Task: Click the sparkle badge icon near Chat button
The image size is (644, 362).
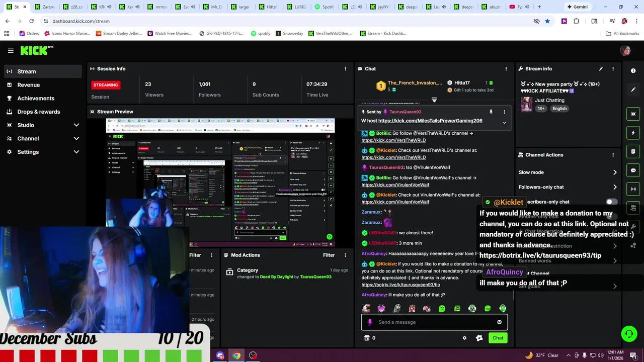Action: tap(479, 338)
